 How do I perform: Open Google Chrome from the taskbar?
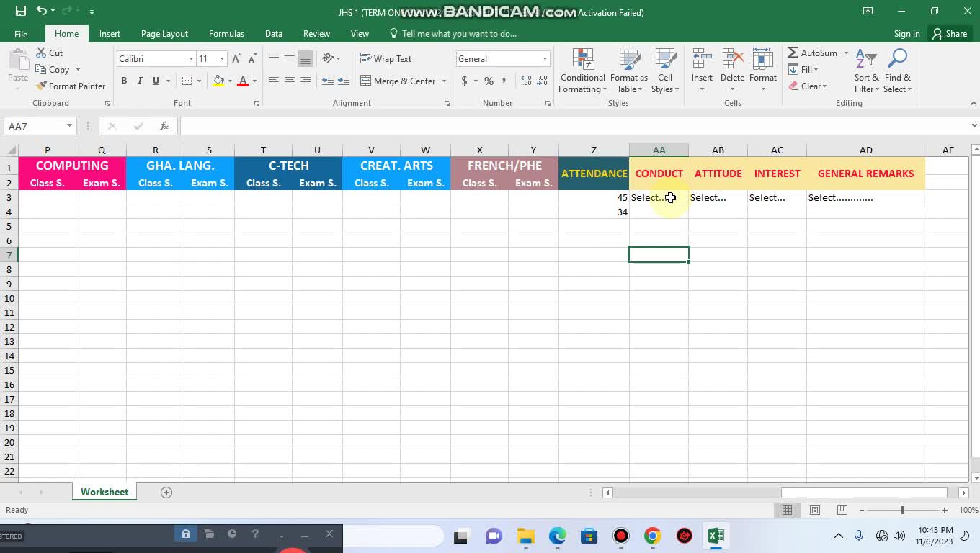pyautogui.click(x=652, y=536)
